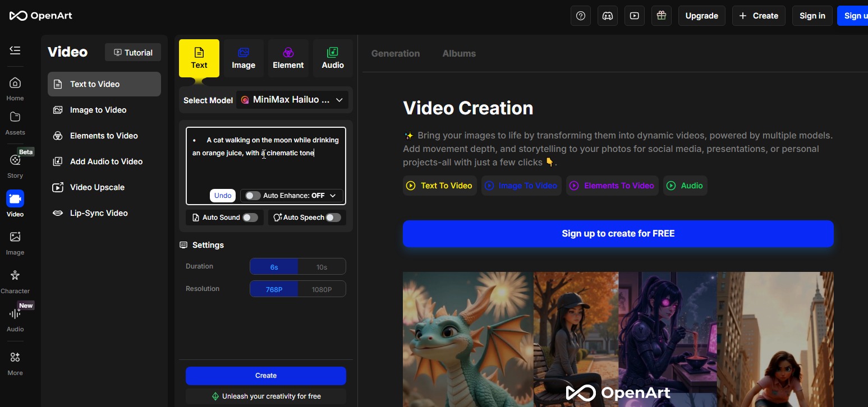Click the Undo button in prompt box
Viewport: 868px width, 407px height.
pyautogui.click(x=223, y=195)
